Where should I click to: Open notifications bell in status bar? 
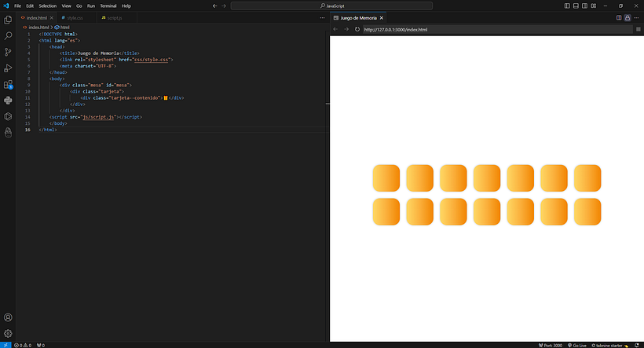pyautogui.click(x=637, y=345)
